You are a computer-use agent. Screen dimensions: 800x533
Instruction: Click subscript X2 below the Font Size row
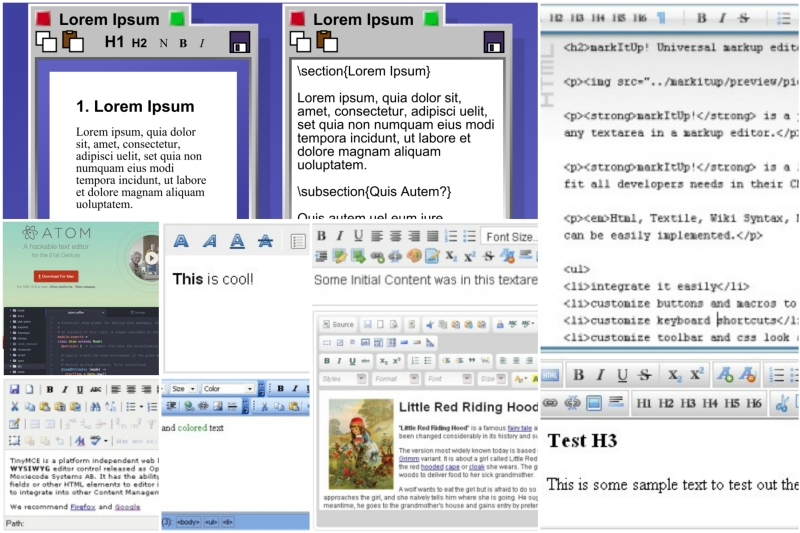coord(451,256)
